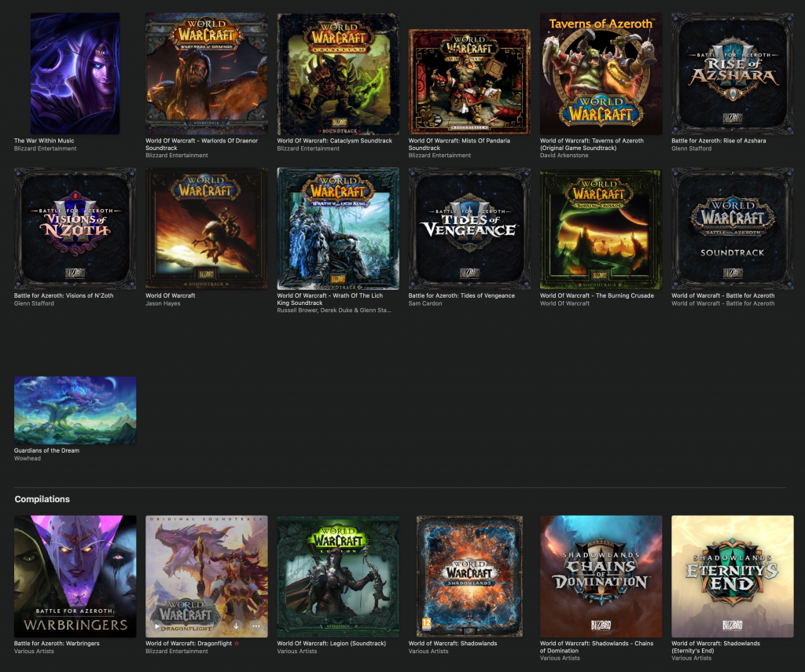Open 'Battle for Azeroth: Warbringers' title link

click(57, 643)
